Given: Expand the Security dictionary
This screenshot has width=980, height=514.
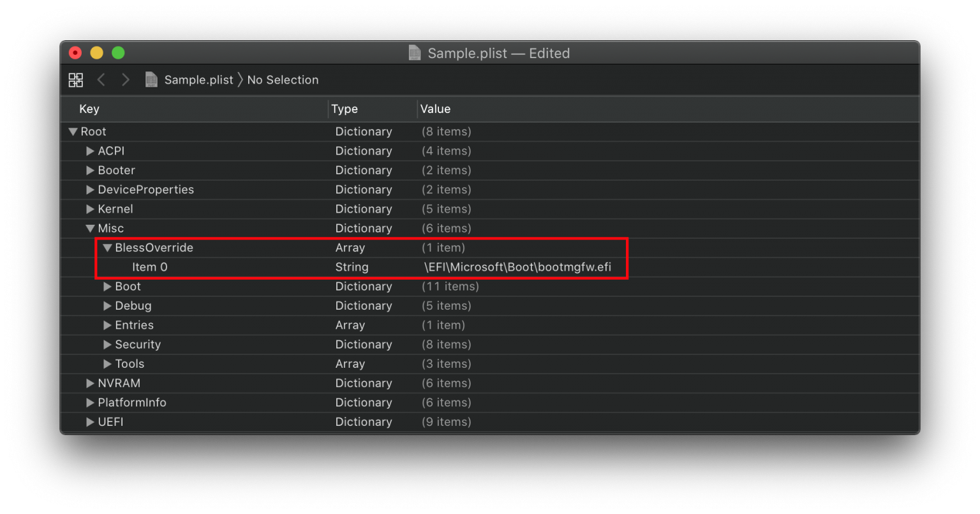Looking at the screenshot, I should 107,345.
